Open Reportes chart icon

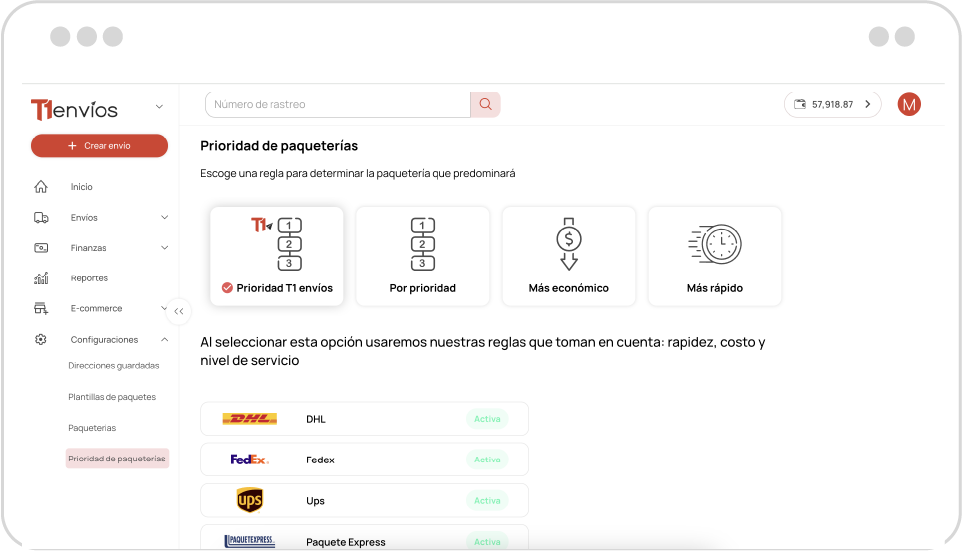pyautogui.click(x=40, y=278)
